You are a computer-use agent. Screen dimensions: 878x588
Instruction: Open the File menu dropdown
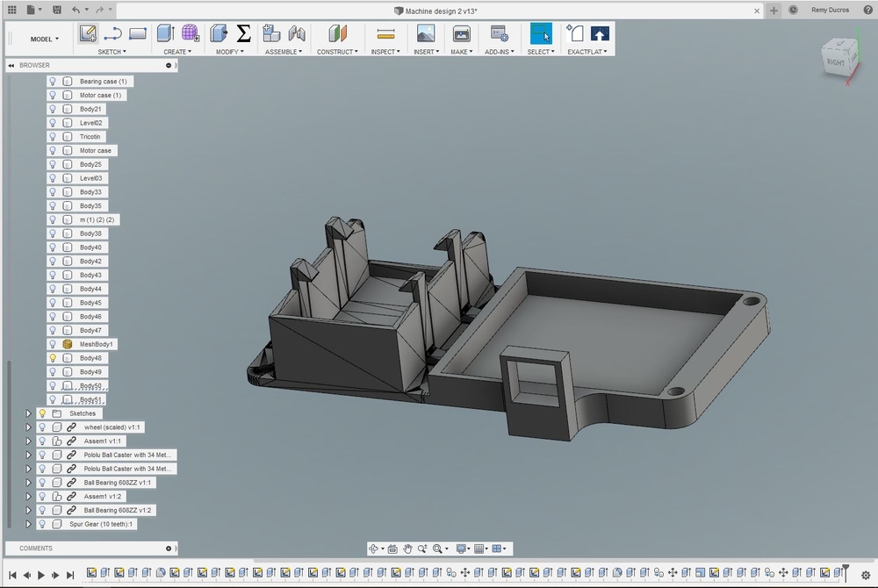point(33,10)
